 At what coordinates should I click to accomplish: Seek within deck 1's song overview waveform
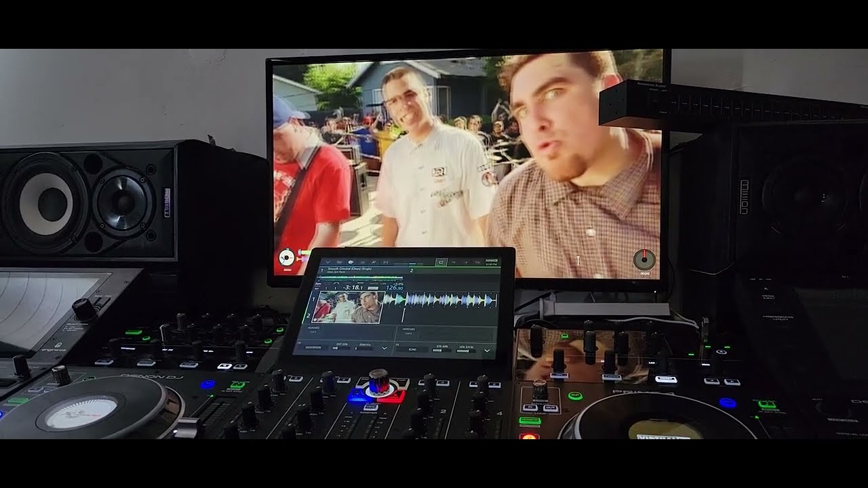(360, 277)
